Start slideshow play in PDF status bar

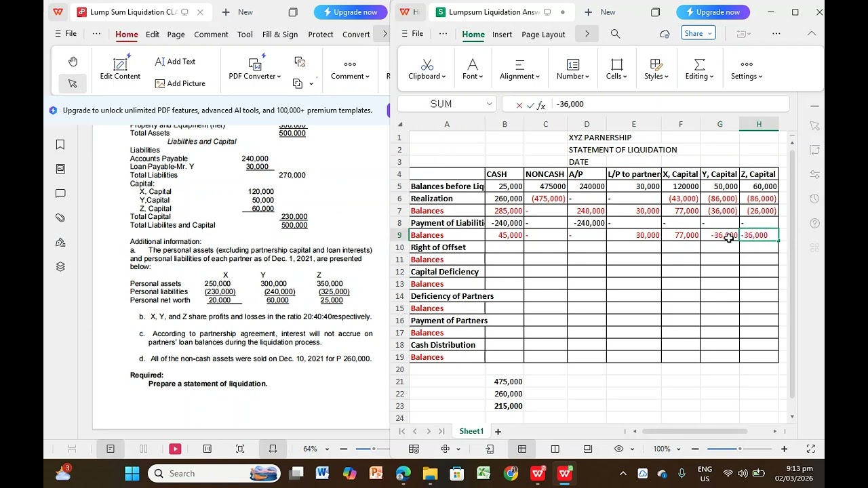175,449
